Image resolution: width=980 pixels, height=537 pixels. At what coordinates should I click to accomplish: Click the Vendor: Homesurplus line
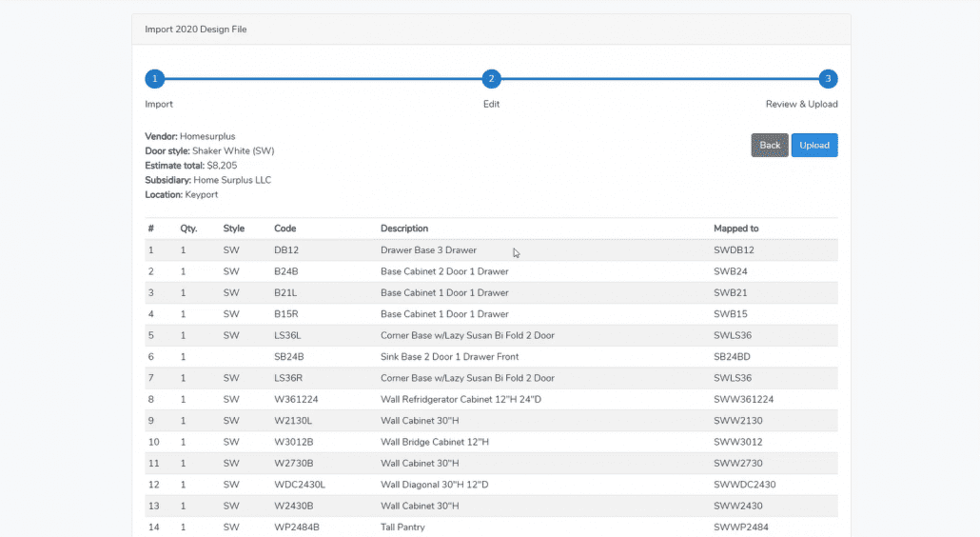point(190,136)
